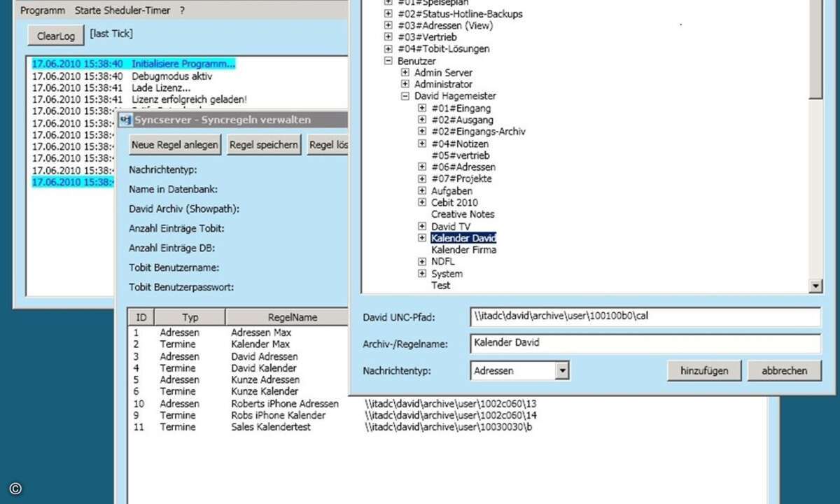Expand the Cebit 2010 folder
This screenshot has width=840, height=504.
pos(422,202)
